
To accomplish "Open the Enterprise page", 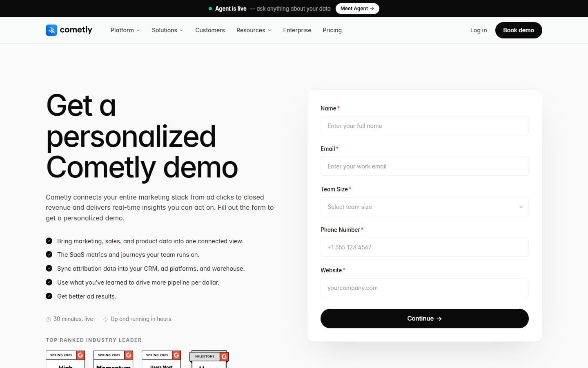I will (x=297, y=30).
